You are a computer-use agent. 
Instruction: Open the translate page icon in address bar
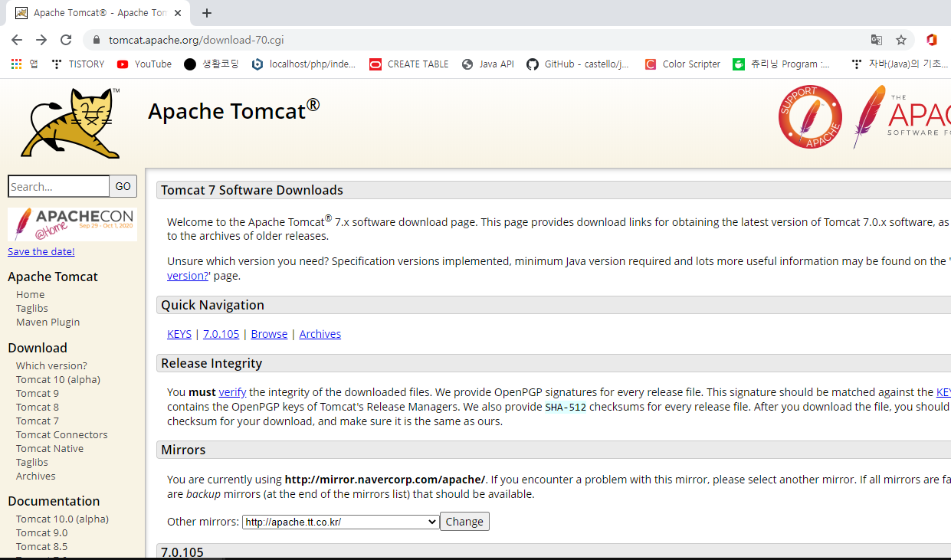[x=876, y=40]
